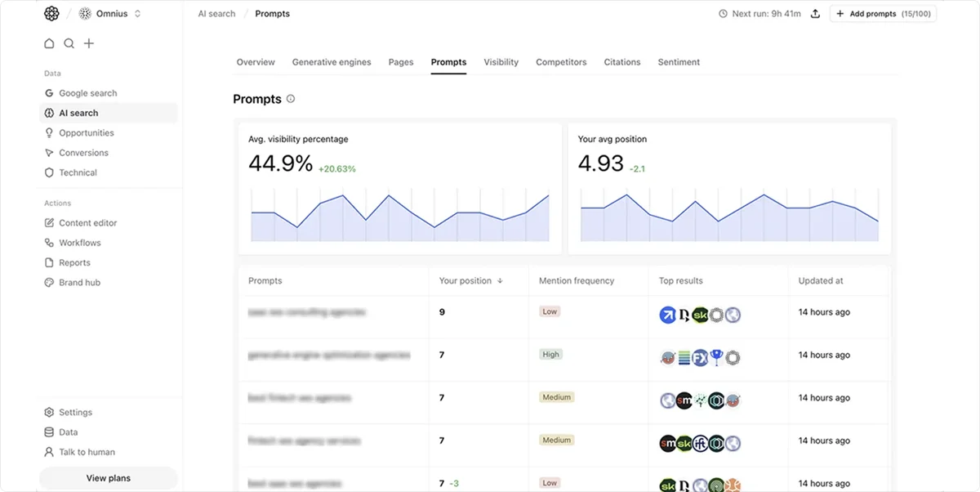
Task: Click the export/upload icon near Next run
Action: (x=815, y=13)
